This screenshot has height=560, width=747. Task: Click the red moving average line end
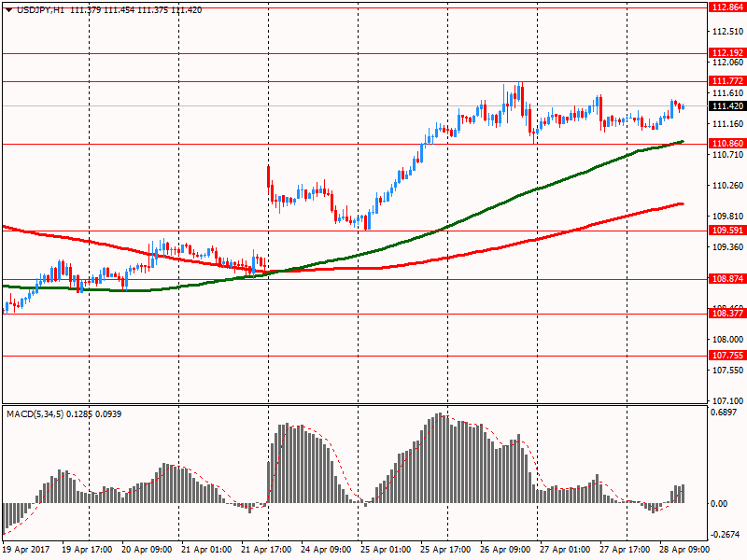point(683,203)
